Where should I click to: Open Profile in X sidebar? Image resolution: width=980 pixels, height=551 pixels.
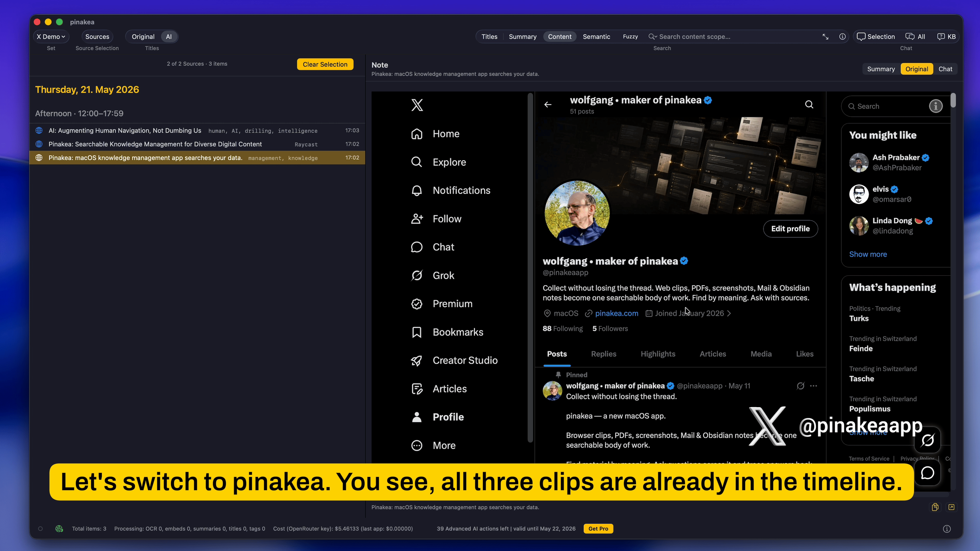pos(437,417)
